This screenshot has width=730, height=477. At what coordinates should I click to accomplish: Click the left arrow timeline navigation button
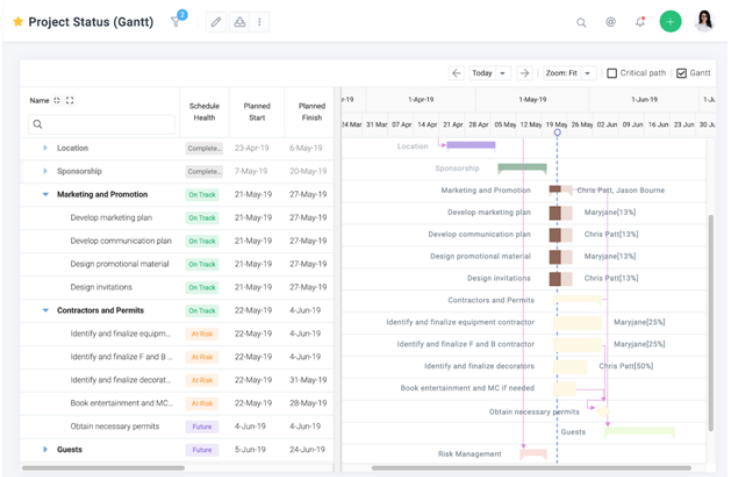point(456,73)
